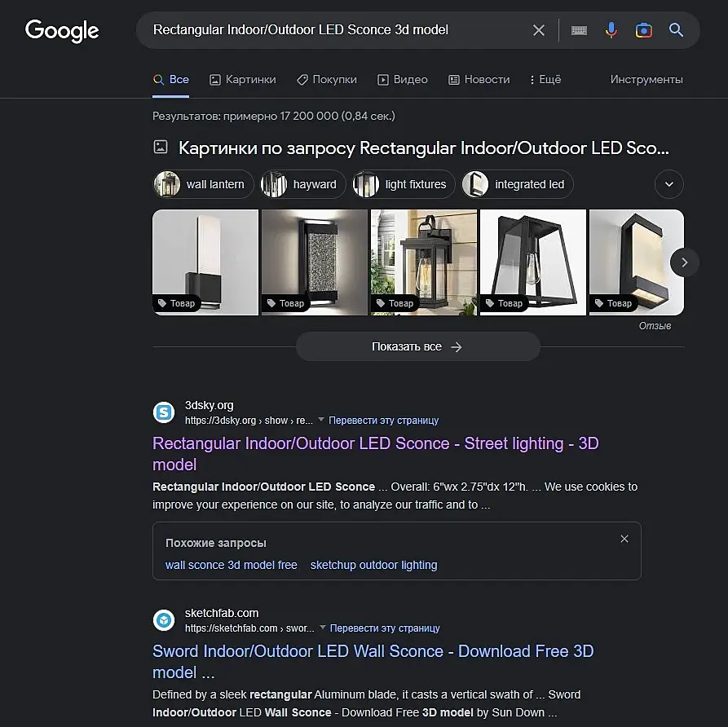Switch to the Новости tab
This screenshot has width=728, height=727.
click(479, 79)
